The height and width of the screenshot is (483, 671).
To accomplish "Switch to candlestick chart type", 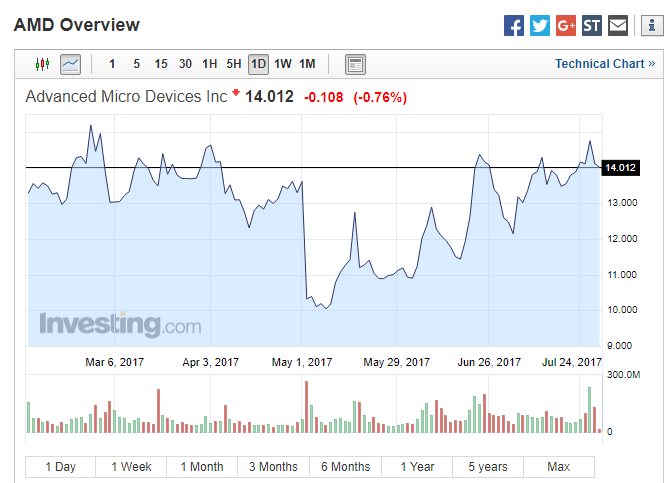I will tap(42, 64).
